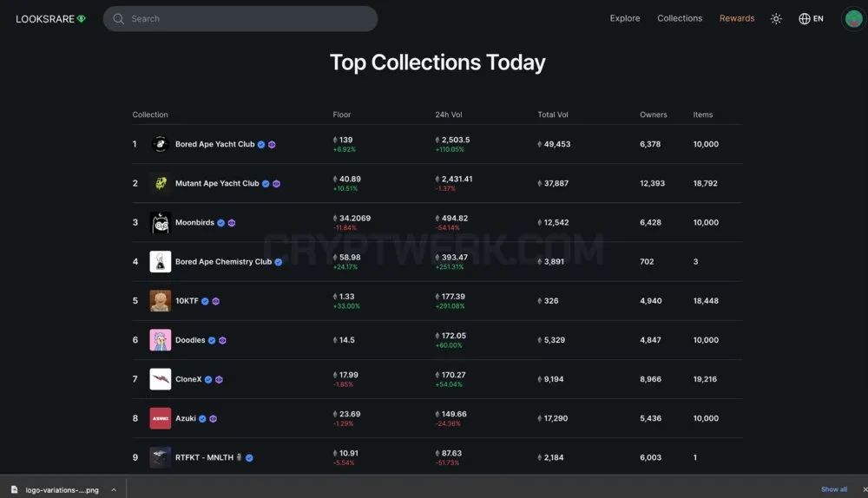Click the Azuki verified badge

tap(202, 419)
